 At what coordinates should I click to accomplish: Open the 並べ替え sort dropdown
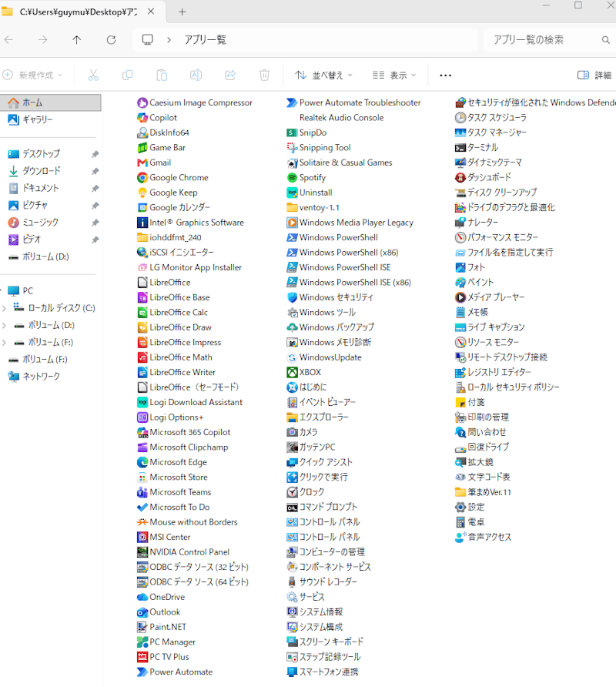pyautogui.click(x=323, y=75)
